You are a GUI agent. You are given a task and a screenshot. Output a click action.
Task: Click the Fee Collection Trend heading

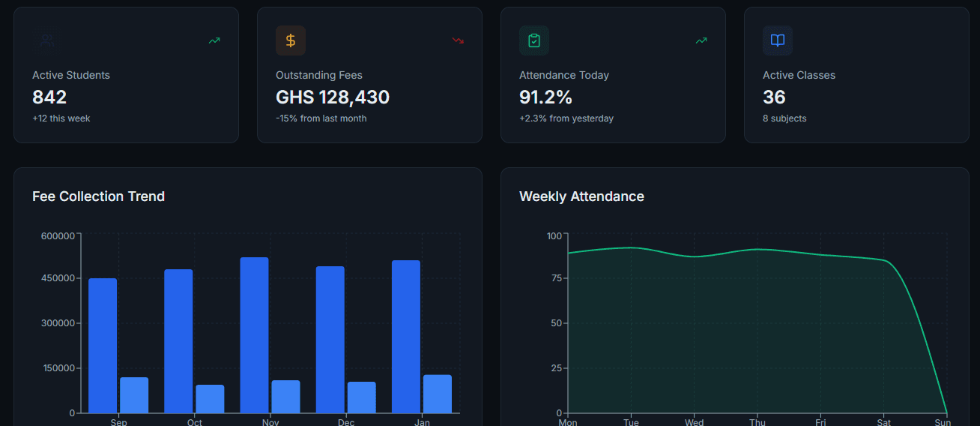[x=98, y=196]
